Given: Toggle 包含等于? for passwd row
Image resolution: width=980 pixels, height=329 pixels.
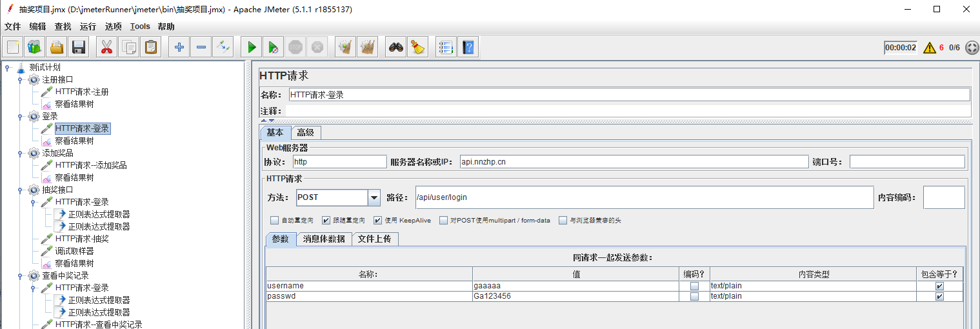Looking at the screenshot, I should pos(939,297).
